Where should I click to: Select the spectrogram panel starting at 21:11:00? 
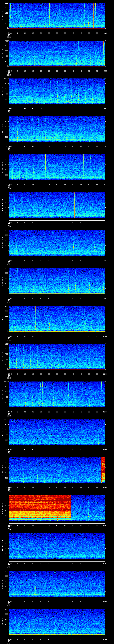pyautogui.click(x=57, y=394)
